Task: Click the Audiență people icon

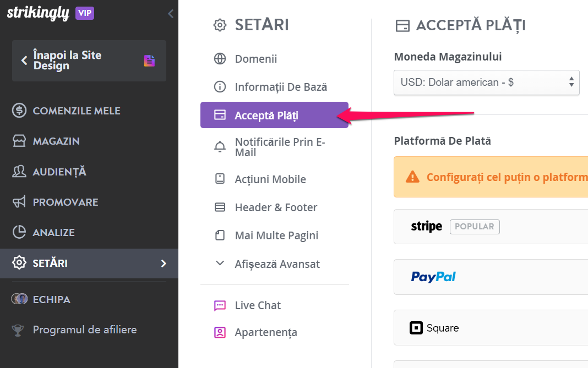Action: (19, 172)
